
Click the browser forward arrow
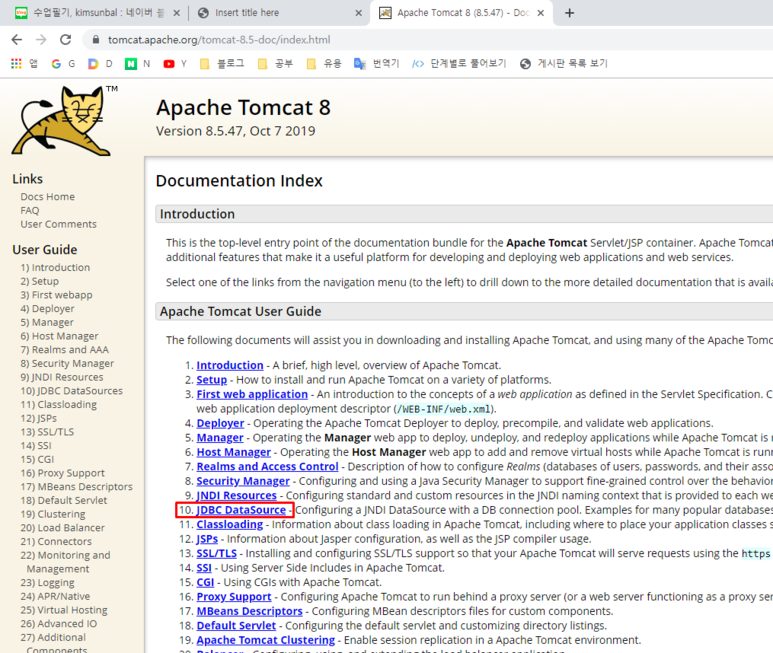[x=41, y=40]
